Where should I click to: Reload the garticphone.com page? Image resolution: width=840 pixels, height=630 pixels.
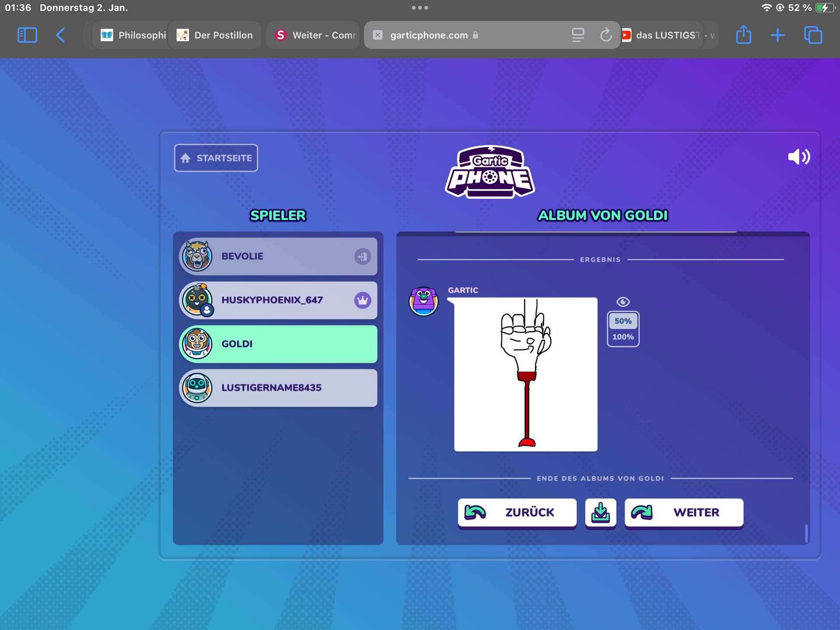tap(605, 35)
